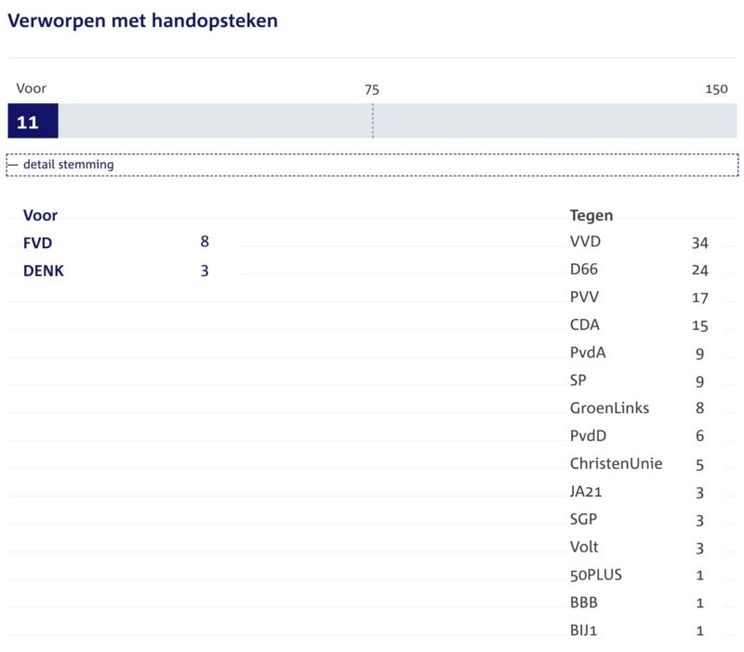Viewport: 744px width, 652px height.
Task: Select ChristenUnie row
Action: (x=615, y=464)
